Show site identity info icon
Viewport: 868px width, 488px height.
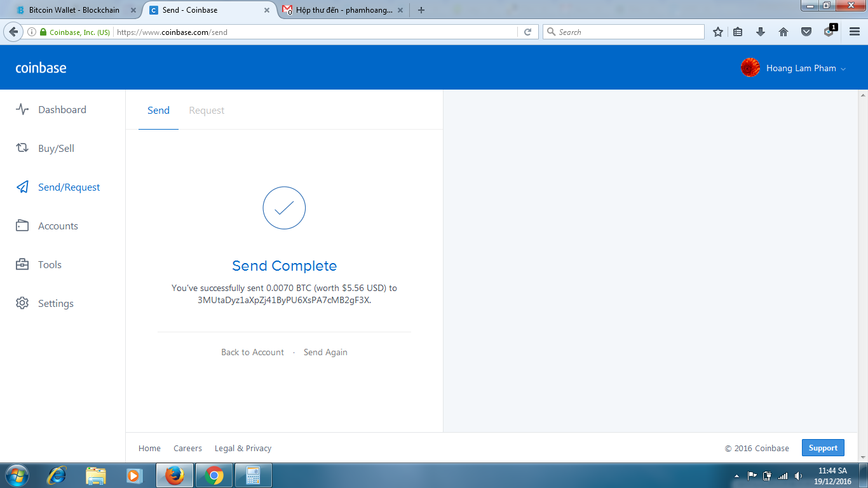32,32
